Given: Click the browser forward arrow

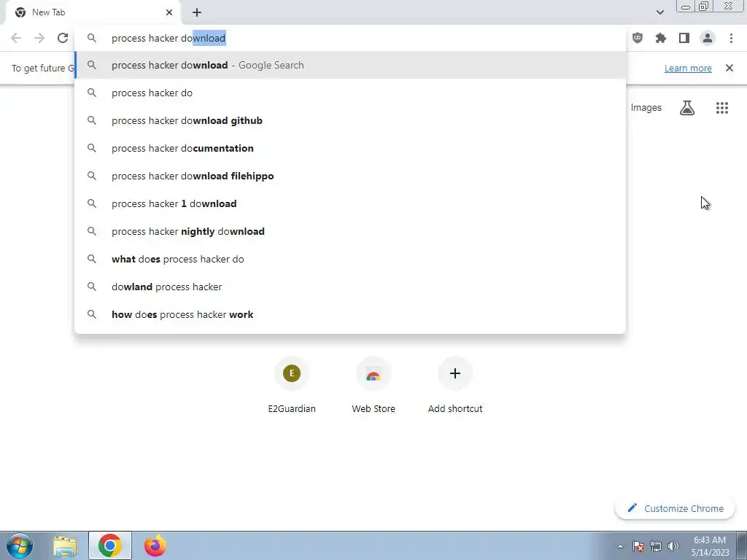Looking at the screenshot, I should (39, 38).
